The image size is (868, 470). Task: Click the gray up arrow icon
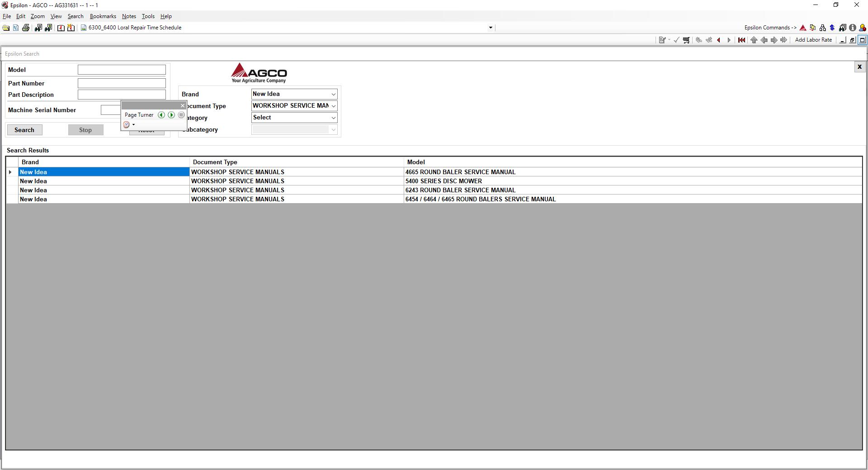pos(754,40)
